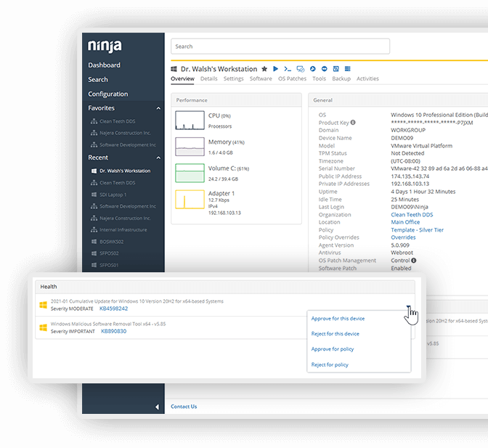488x448 pixels.
Task: Open Search in the sidebar
Action: pyautogui.click(x=98, y=80)
